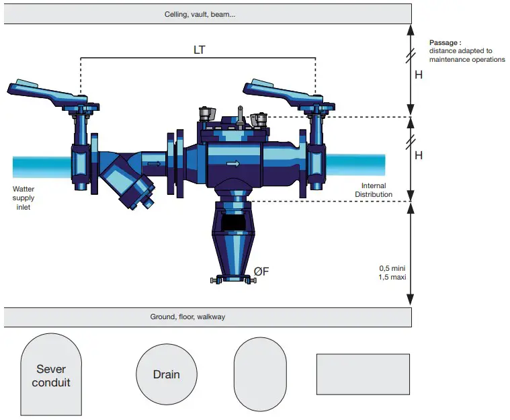Click the 'Internal Distribution' label

(x=374, y=190)
